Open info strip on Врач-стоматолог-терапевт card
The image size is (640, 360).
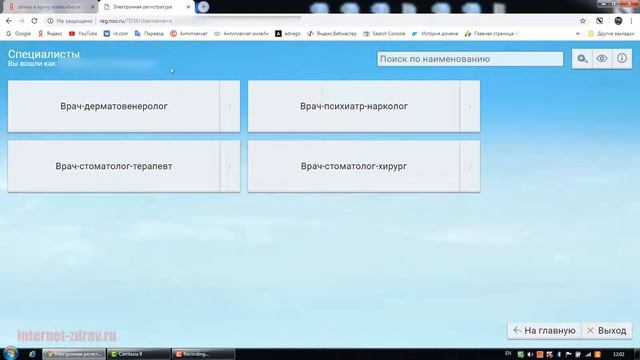[x=230, y=166]
